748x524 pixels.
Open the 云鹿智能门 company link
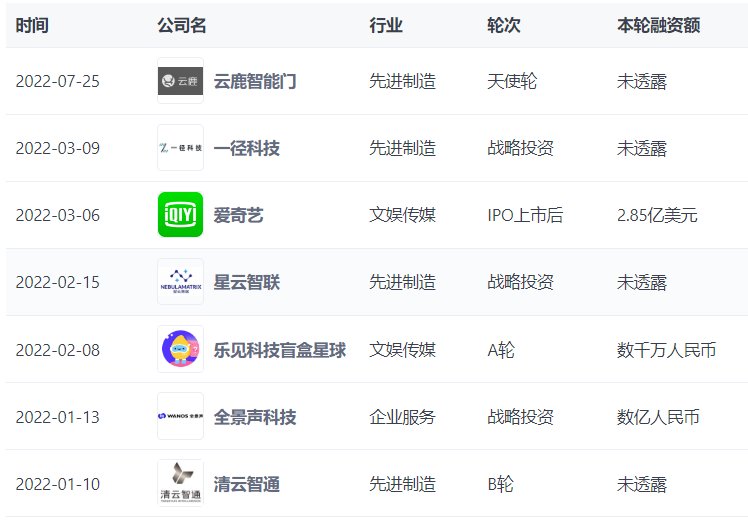pos(255,81)
